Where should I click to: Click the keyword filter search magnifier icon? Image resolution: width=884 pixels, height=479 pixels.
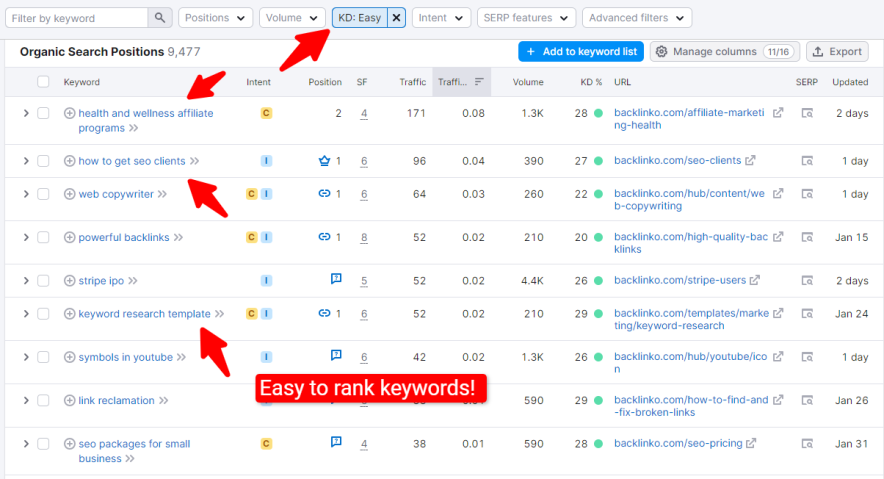click(160, 17)
